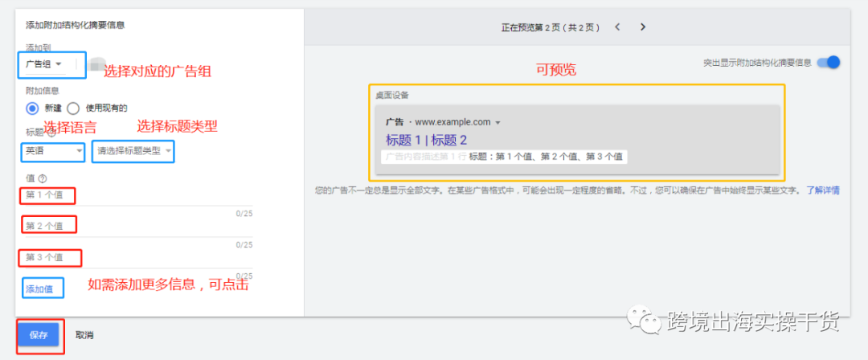This screenshot has height=360, width=868.
Task: Click the 添加附加结构化摘要信息 heading text
Action: tap(76, 24)
